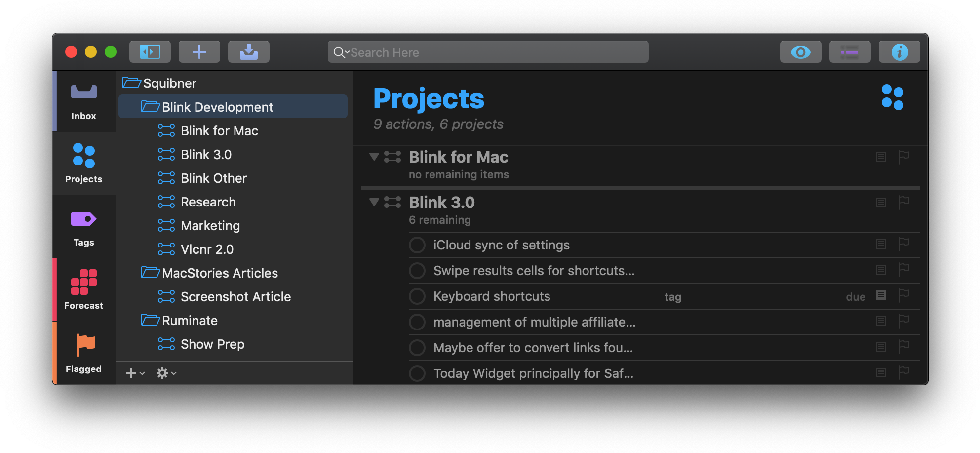This screenshot has width=980, height=453.
Task: Flag the 'Keyboard shortcuts' action
Action: (904, 295)
